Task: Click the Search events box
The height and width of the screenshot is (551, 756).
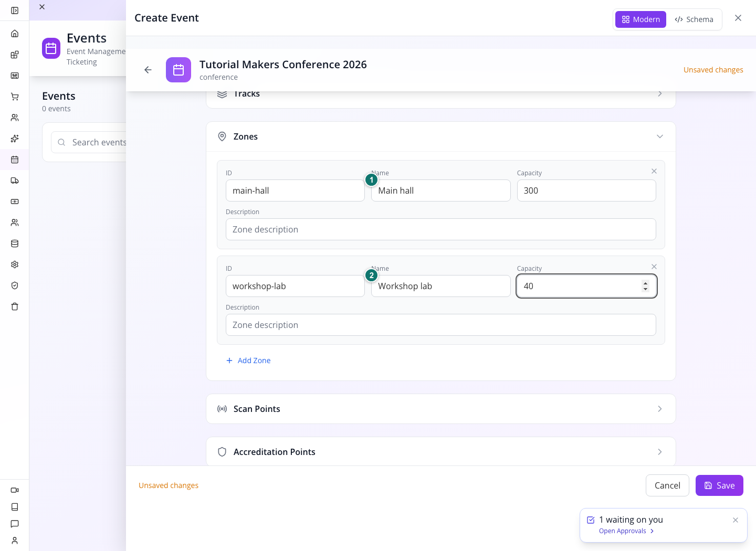Action: point(89,142)
